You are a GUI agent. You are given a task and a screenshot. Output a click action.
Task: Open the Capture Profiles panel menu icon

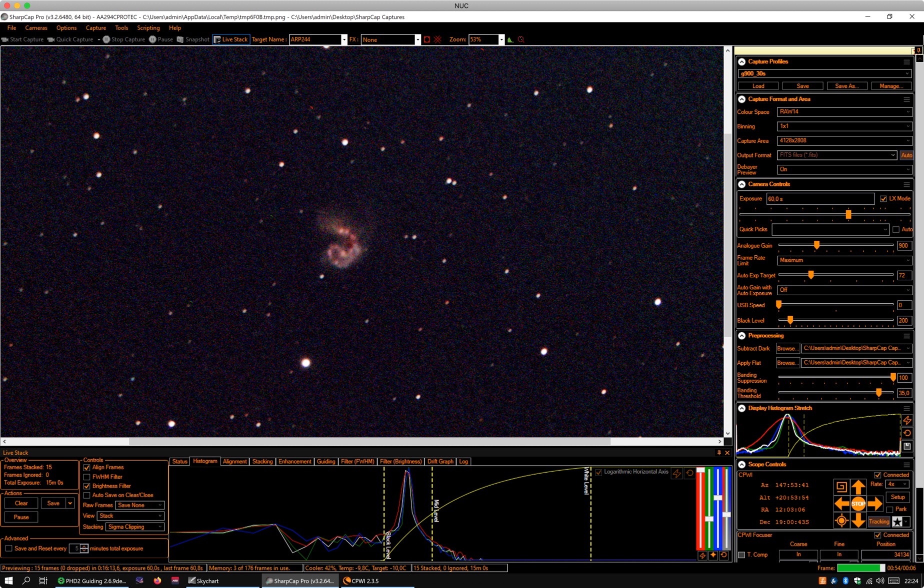coord(906,62)
